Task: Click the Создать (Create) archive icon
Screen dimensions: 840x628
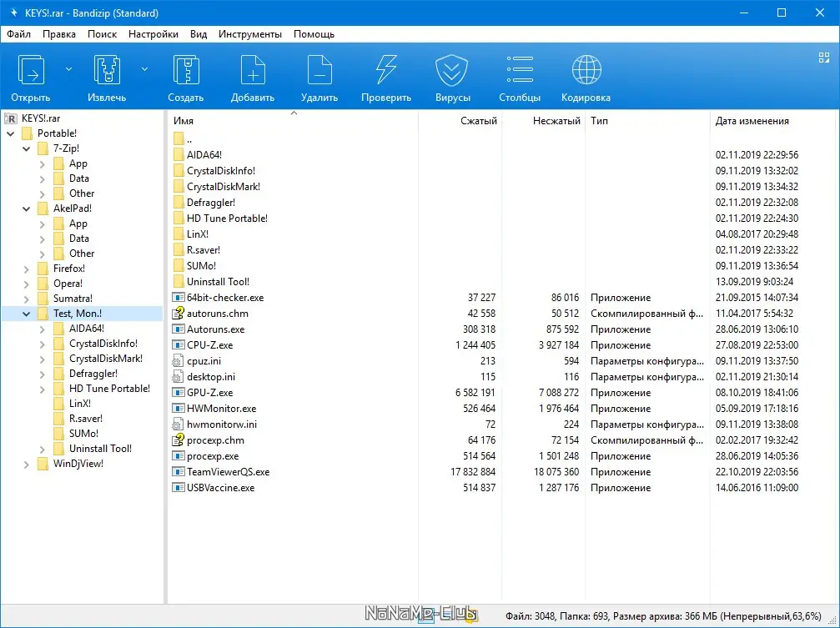Action: coord(186,70)
